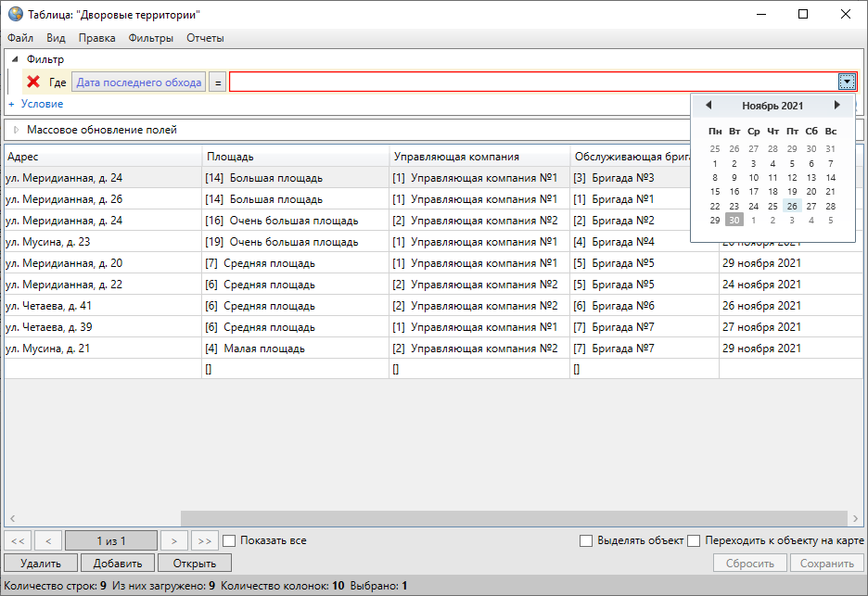Check 'Переходить к объекту на карте'
Image resolution: width=868 pixels, height=596 pixels.
[694, 540]
